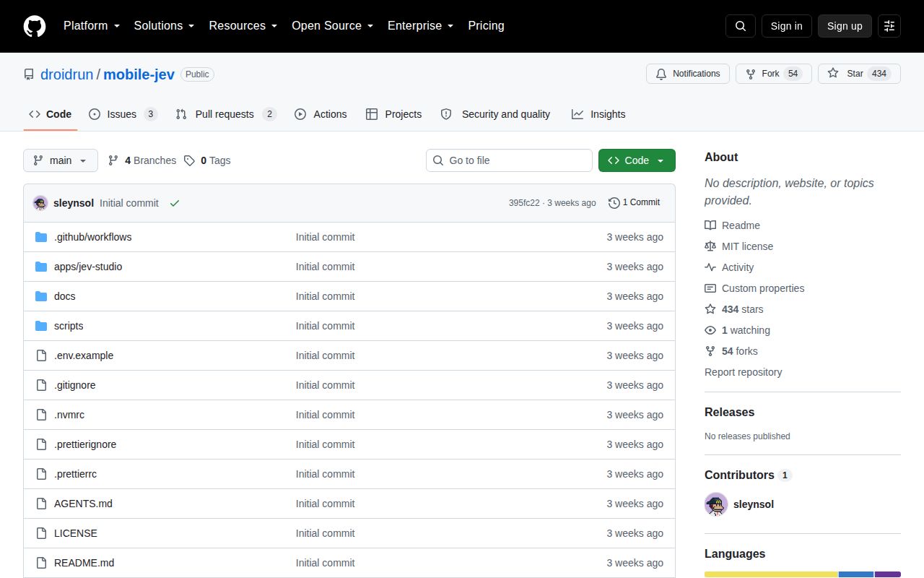
Task: Click the Notifications bell button
Action: click(688, 74)
